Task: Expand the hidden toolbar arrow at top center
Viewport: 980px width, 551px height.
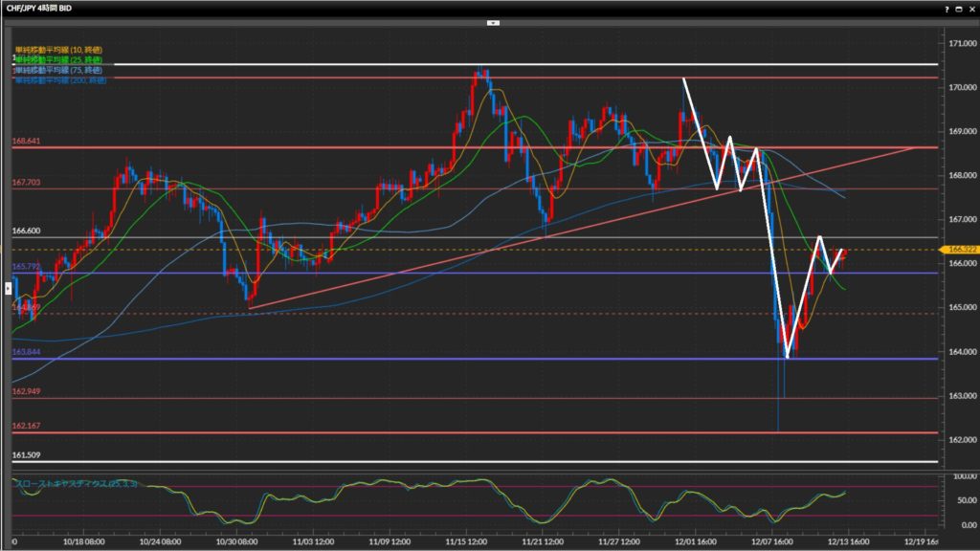Action: tap(493, 21)
